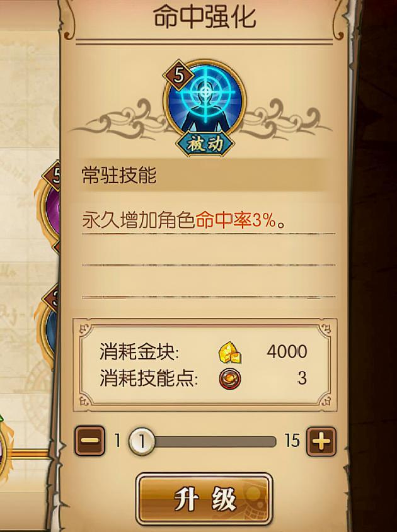Click the slider track near 15
The image size is (397, 532).
pyautogui.click(x=265, y=442)
